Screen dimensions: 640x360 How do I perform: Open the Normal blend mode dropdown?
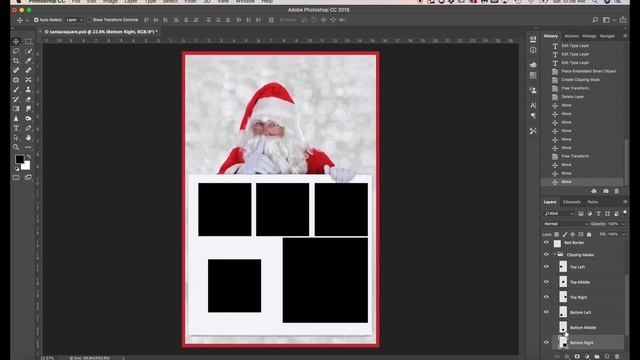point(566,224)
